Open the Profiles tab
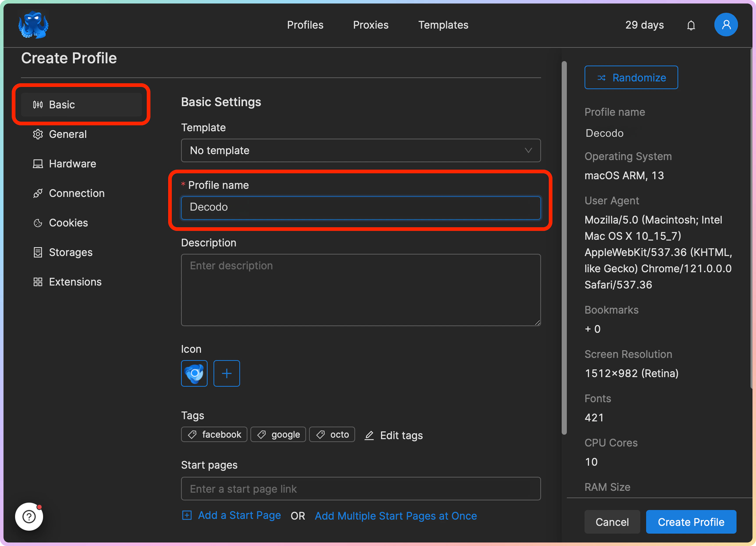Viewport: 756px width, 546px height. (x=305, y=25)
